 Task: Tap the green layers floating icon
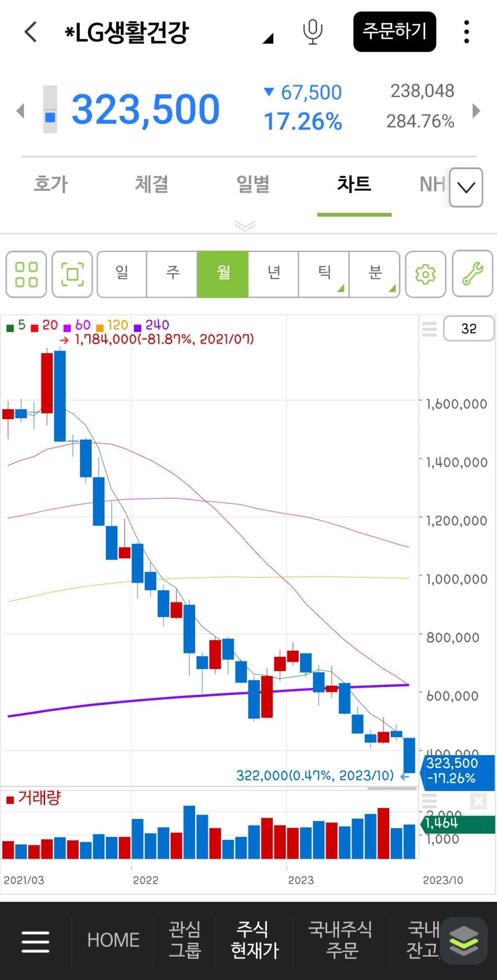coord(464,941)
